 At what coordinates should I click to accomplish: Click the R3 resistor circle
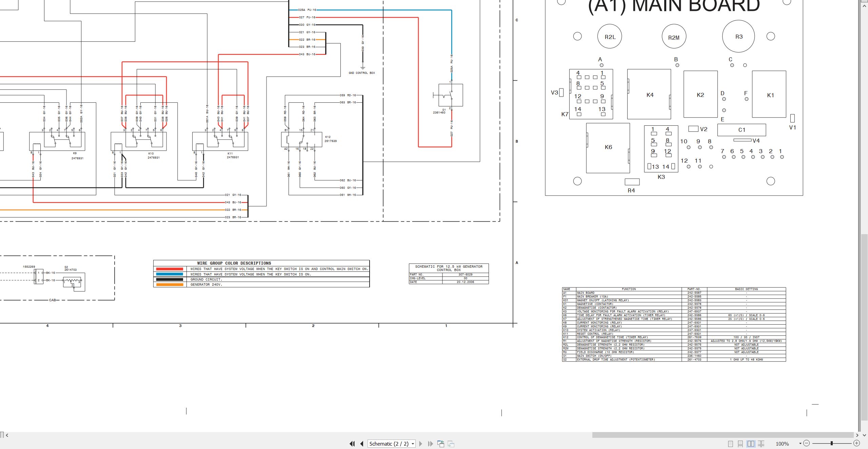coord(738,36)
